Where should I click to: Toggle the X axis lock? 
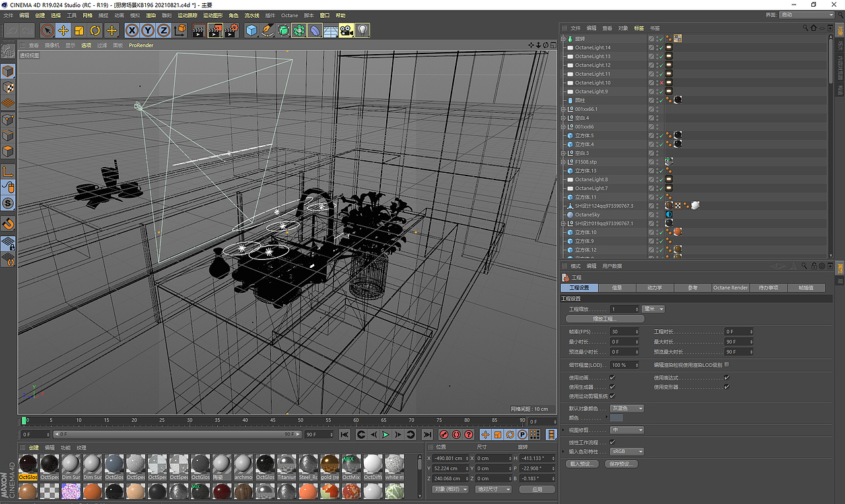tap(132, 30)
